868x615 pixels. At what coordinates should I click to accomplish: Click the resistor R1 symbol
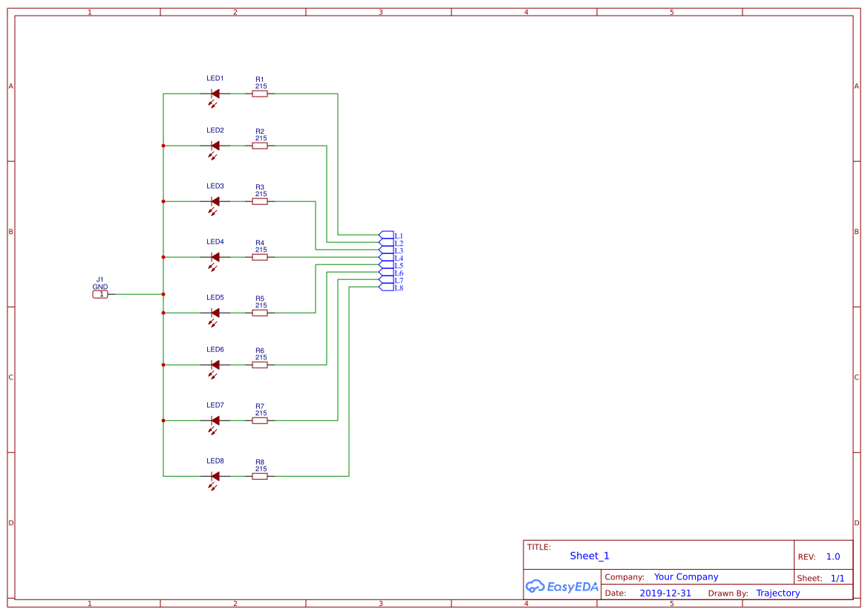(260, 93)
